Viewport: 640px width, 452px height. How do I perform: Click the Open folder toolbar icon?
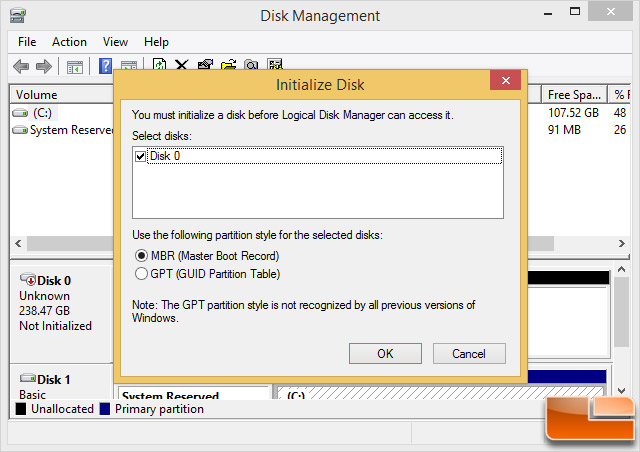[x=229, y=65]
